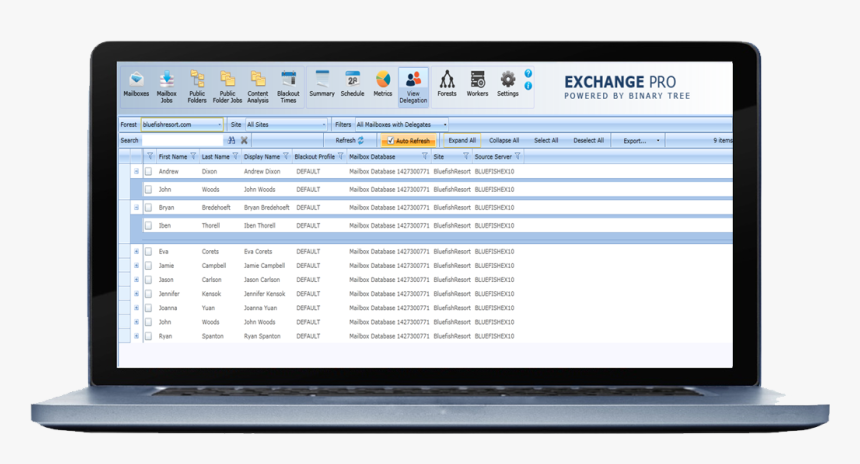This screenshot has width=860, height=464.
Task: Check the Bryan Bredehoeft row checkbox
Action: coord(148,208)
